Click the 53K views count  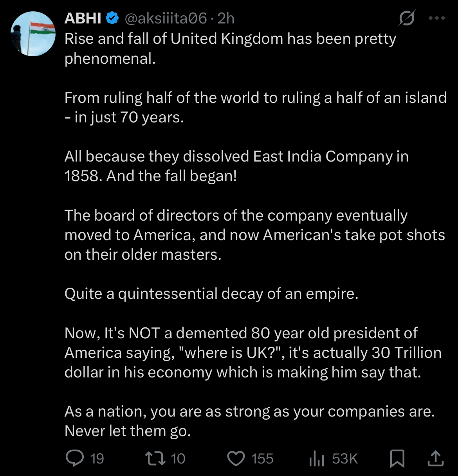[x=345, y=458]
